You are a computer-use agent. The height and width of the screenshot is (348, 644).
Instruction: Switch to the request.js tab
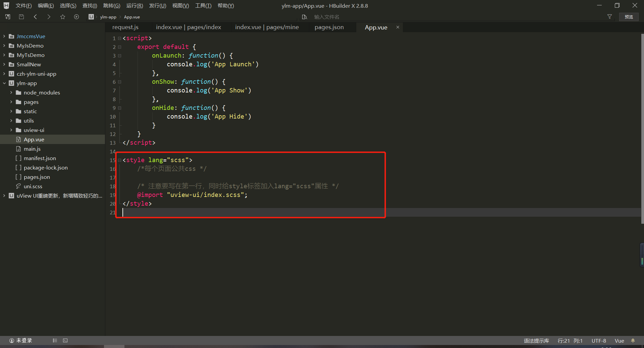(125, 27)
